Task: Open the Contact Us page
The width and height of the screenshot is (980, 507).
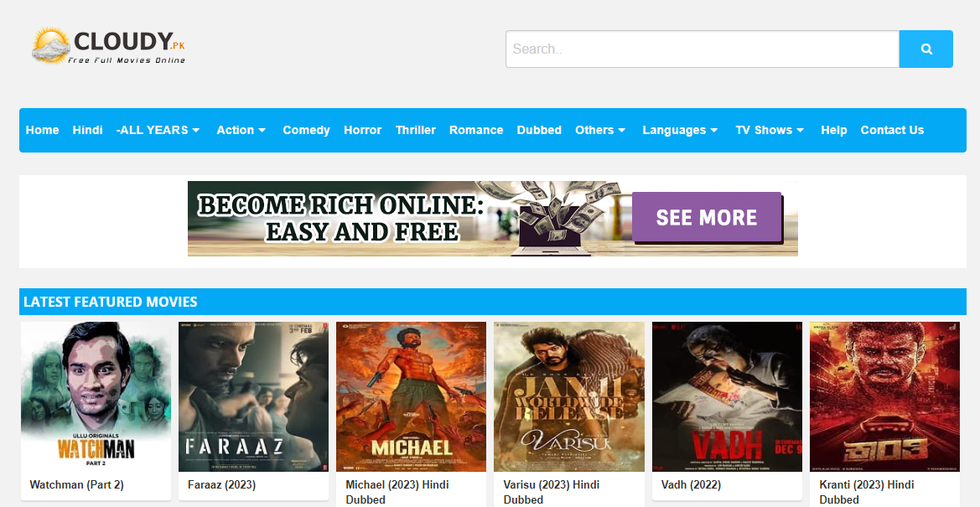Action: [x=892, y=130]
